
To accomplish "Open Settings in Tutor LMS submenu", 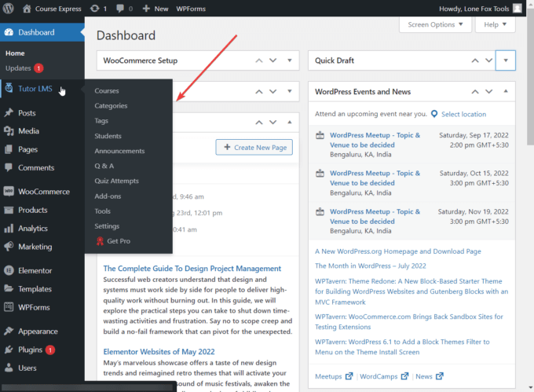I will (x=107, y=226).
